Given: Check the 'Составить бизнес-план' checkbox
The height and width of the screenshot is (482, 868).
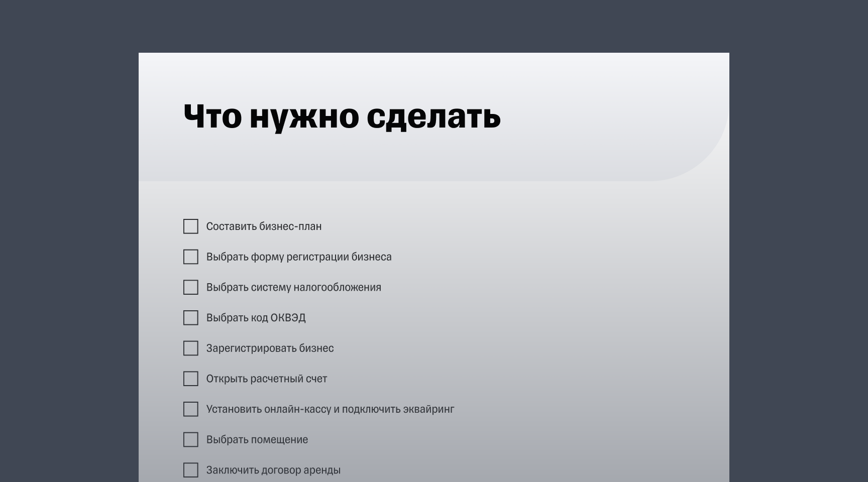Looking at the screenshot, I should [191, 226].
